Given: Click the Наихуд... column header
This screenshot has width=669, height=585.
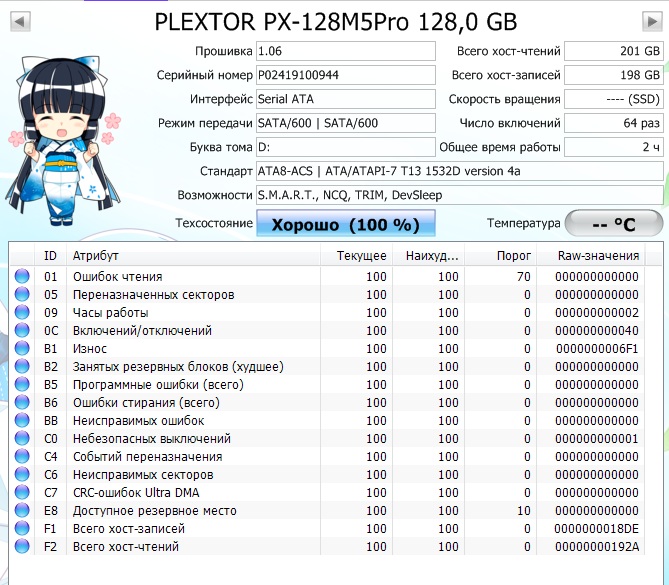Looking at the screenshot, I should 428,256.
